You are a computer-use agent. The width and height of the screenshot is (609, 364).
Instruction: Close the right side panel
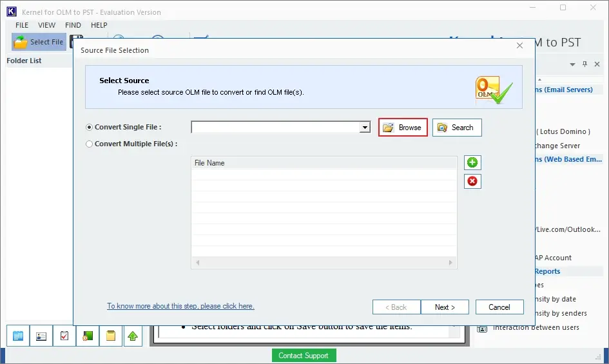coord(597,64)
